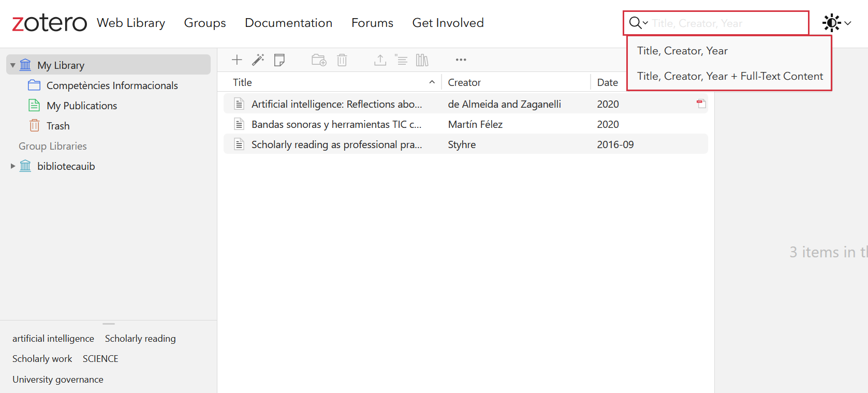Open the Groups nav link
Image resolution: width=868 pixels, height=393 pixels.
[205, 23]
